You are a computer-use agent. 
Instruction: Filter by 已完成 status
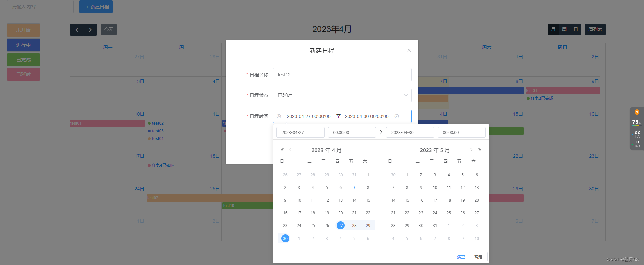[x=23, y=60]
